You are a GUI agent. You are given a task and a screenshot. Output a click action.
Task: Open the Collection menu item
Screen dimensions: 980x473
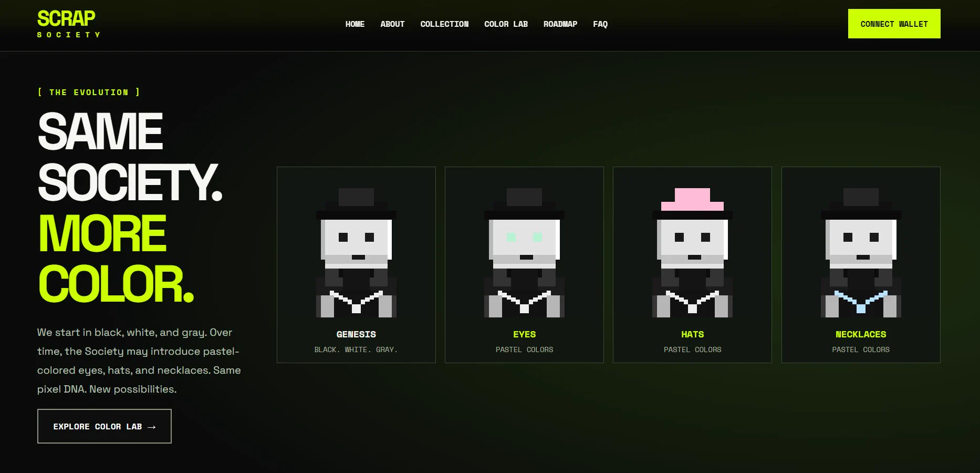point(444,24)
